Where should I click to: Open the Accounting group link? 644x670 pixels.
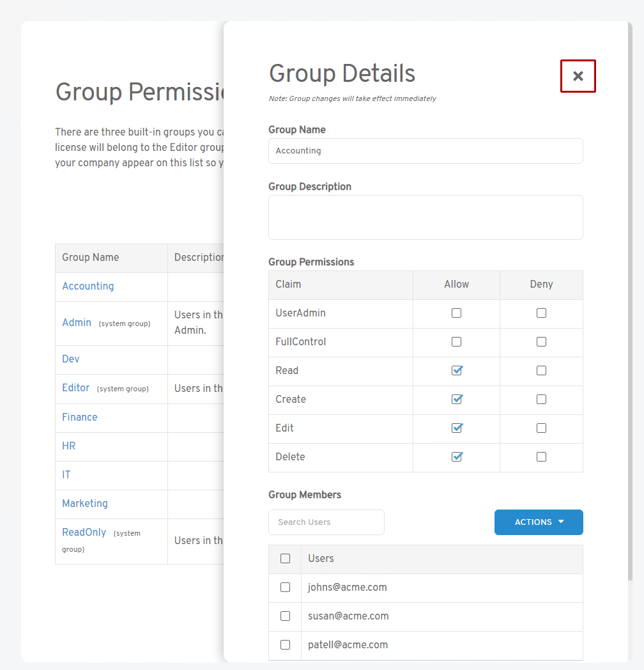88,286
